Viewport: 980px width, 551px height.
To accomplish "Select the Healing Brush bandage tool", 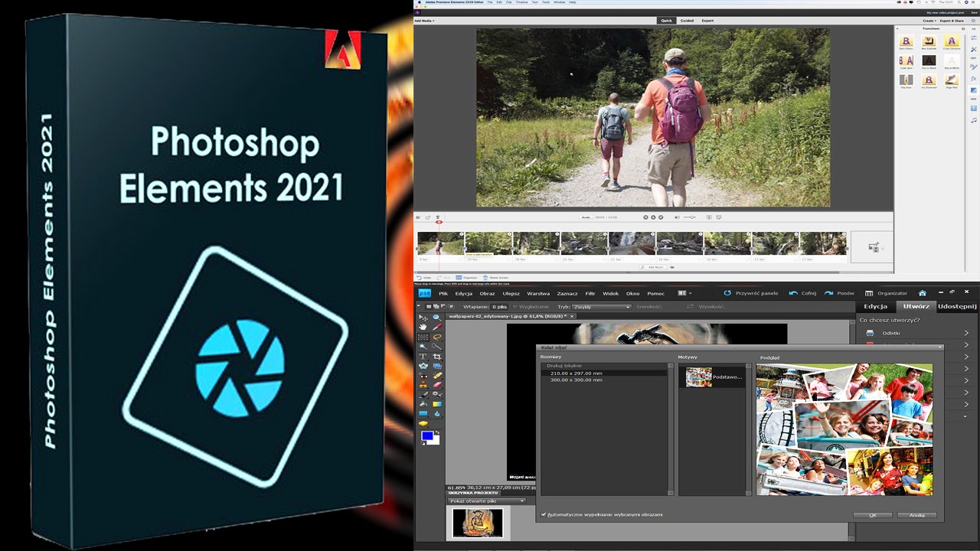I will (437, 376).
